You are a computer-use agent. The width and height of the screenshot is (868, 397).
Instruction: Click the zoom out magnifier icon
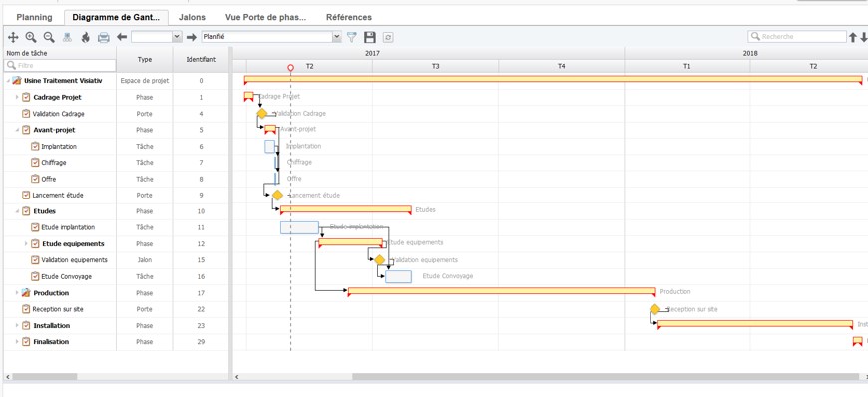point(49,37)
